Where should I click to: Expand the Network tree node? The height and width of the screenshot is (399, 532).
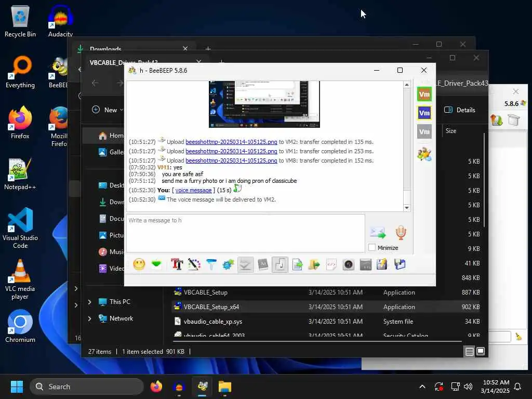click(x=89, y=318)
